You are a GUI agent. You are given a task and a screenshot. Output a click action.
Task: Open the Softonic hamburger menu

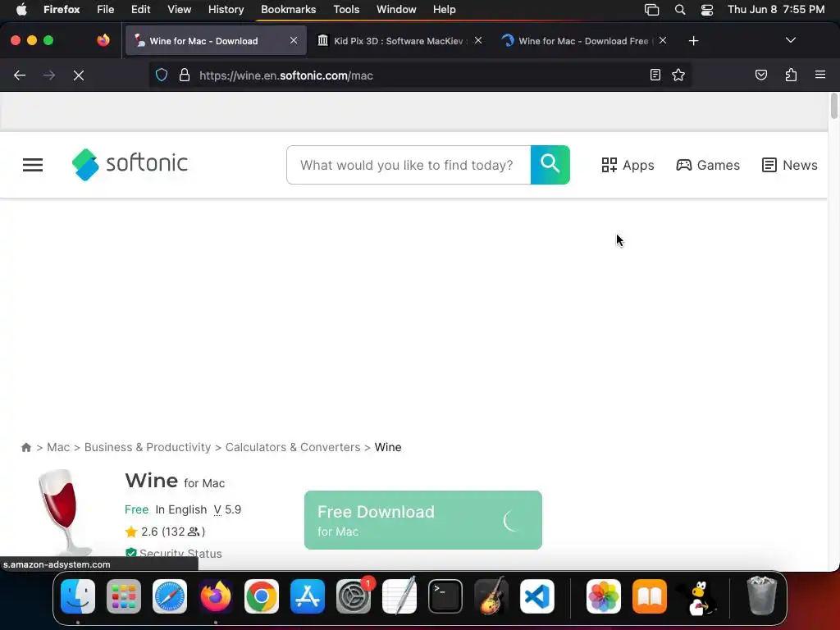pyautogui.click(x=33, y=165)
